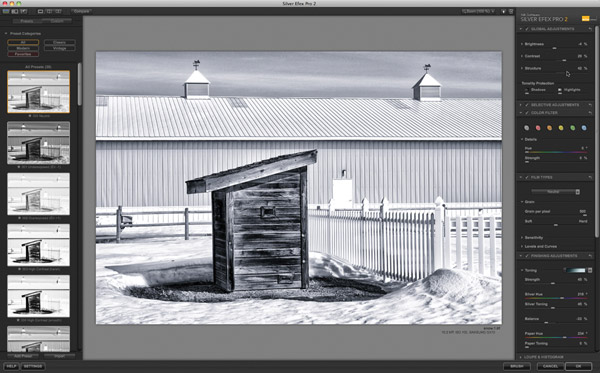Pick the green color filter circle
This screenshot has height=373, width=600.
572,128
